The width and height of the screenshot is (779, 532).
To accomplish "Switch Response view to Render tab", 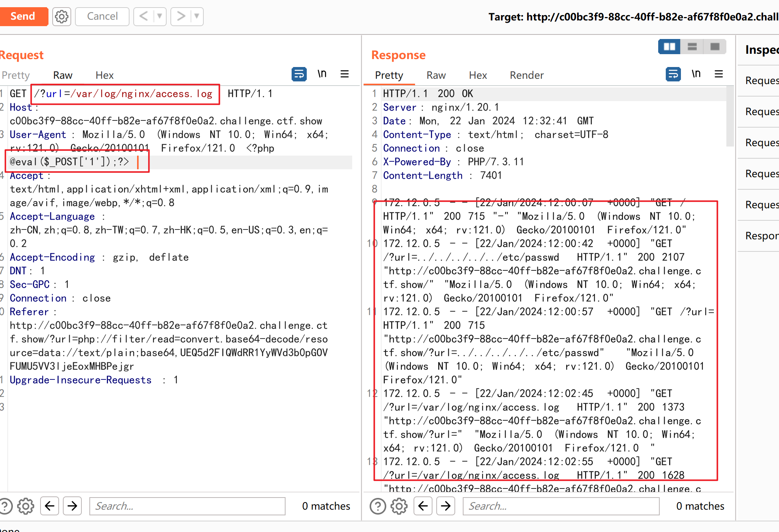I will (x=526, y=75).
